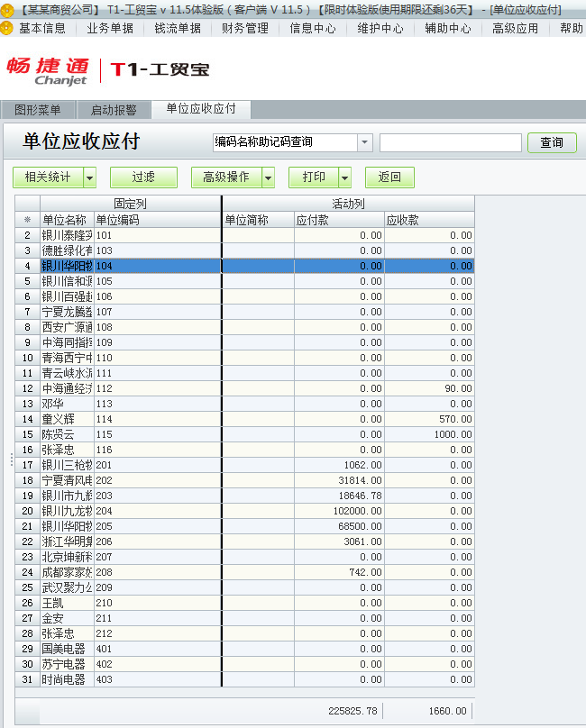Viewport: 586px width, 728px height.
Task: Open the 高级应用 menu
Action: (x=516, y=28)
